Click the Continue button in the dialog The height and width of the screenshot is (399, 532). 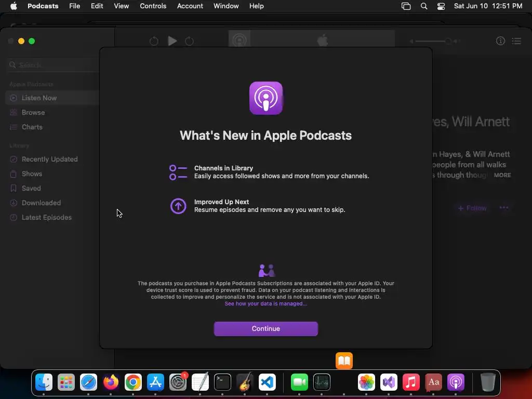pyautogui.click(x=265, y=328)
